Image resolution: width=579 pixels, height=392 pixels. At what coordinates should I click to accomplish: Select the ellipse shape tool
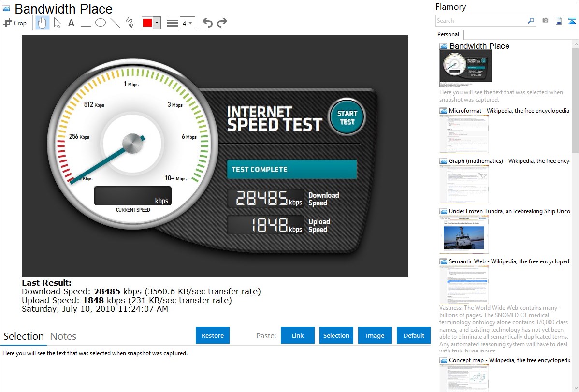pos(101,23)
